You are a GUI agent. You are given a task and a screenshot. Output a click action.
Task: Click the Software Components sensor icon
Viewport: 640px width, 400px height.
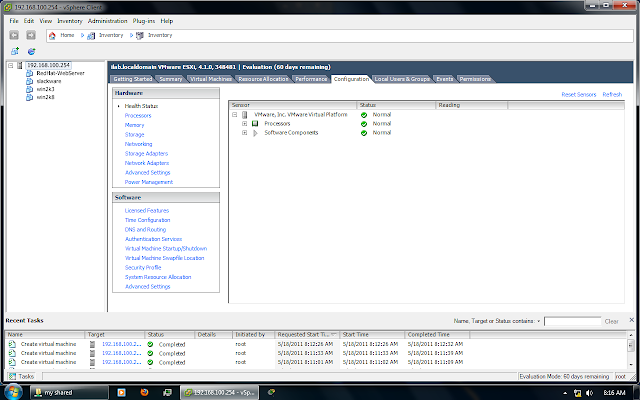255,133
